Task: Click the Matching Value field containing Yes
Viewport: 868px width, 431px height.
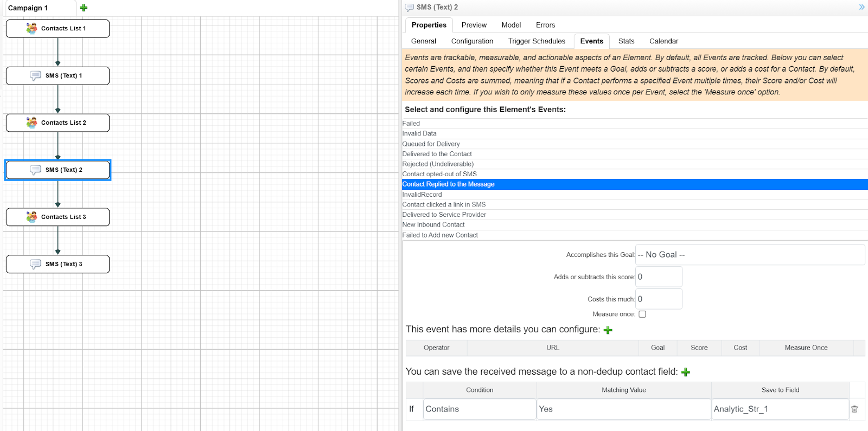Action: pyautogui.click(x=624, y=409)
